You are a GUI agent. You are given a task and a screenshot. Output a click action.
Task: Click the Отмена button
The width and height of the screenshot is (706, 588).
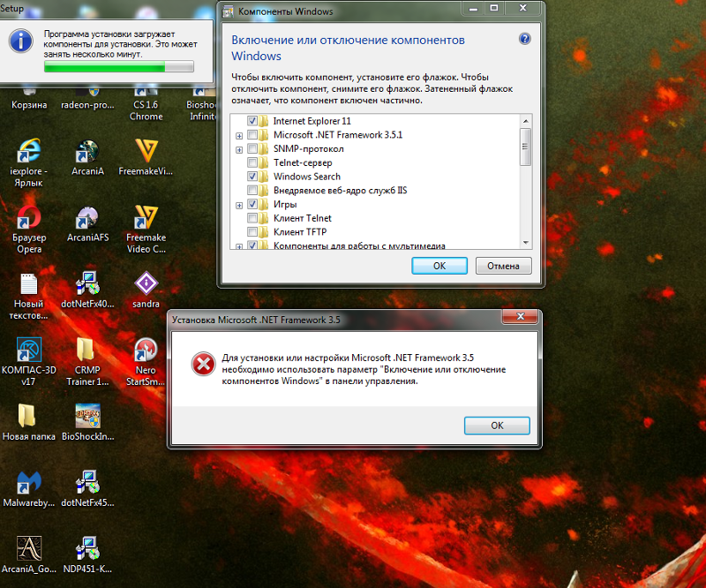point(503,266)
